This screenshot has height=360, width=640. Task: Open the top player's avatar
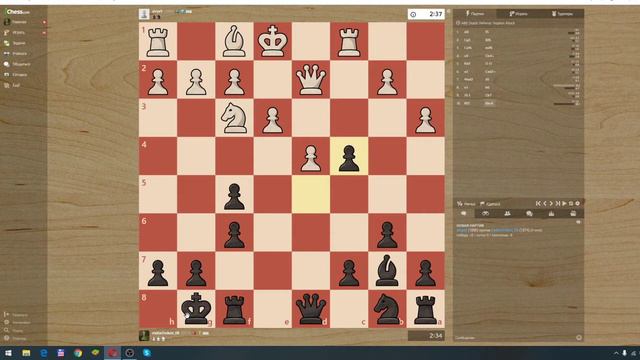(x=144, y=14)
